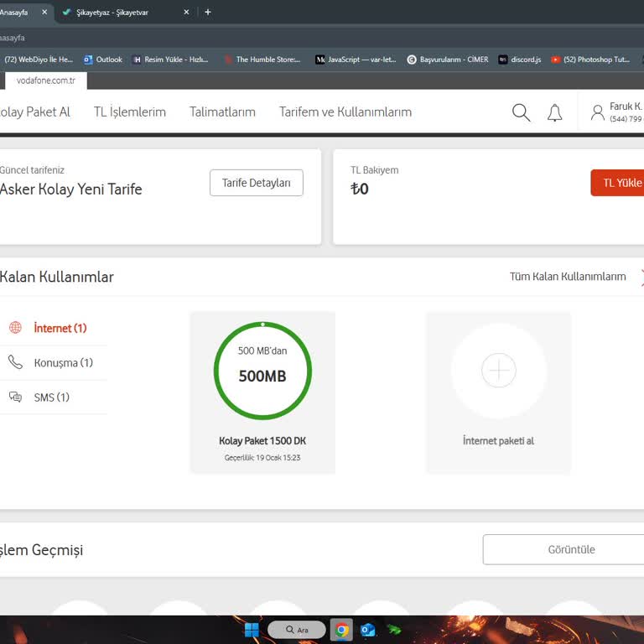Click the plus icon to add internet package
The width and height of the screenshot is (644, 644).
pyautogui.click(x=499, y=370)
